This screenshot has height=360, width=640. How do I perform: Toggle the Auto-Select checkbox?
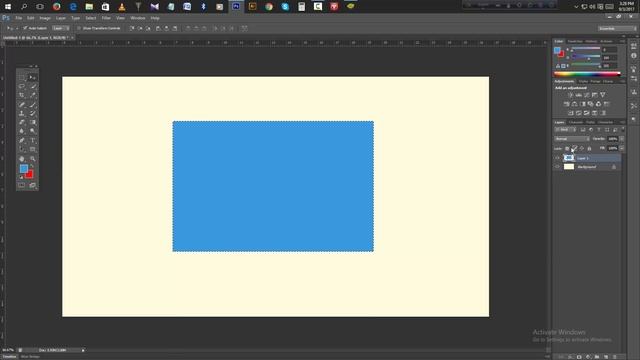(25, 28)
